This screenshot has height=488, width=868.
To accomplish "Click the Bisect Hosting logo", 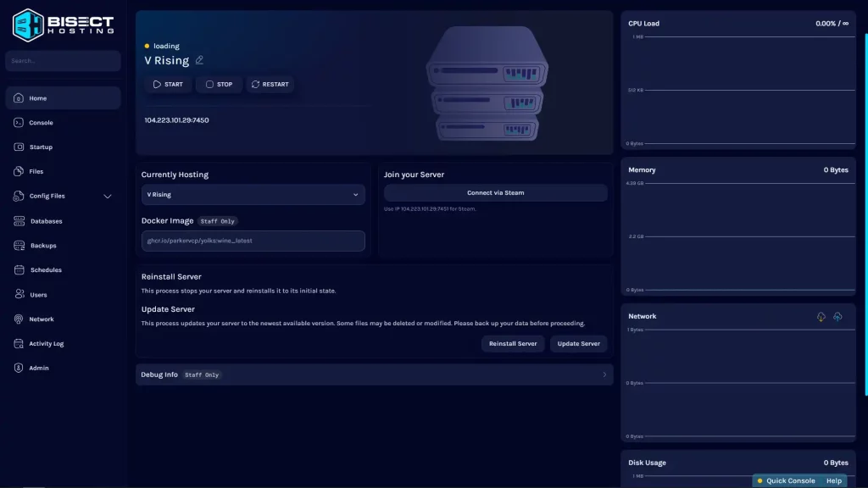I will [x=63, y=25].
